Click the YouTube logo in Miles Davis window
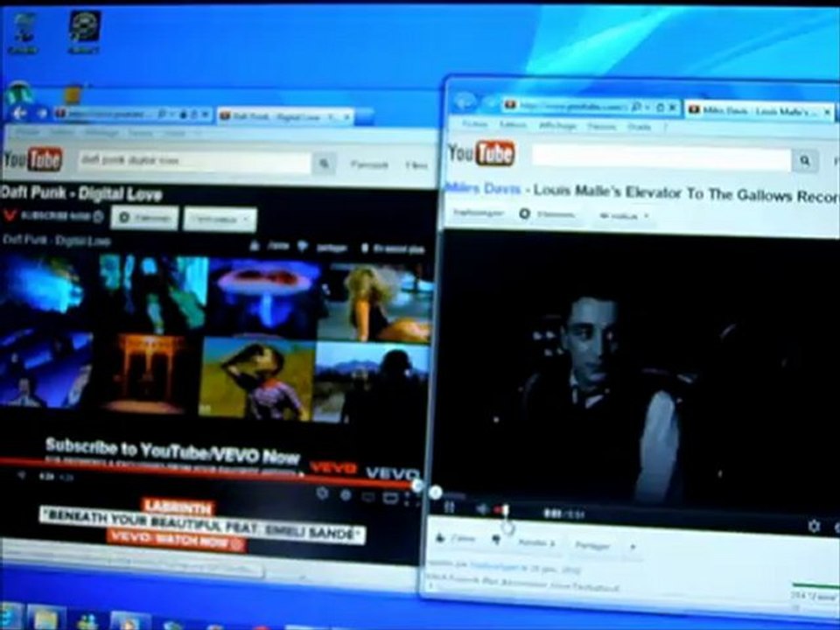Viewport: 840px width, 630px height. (481, 154)
